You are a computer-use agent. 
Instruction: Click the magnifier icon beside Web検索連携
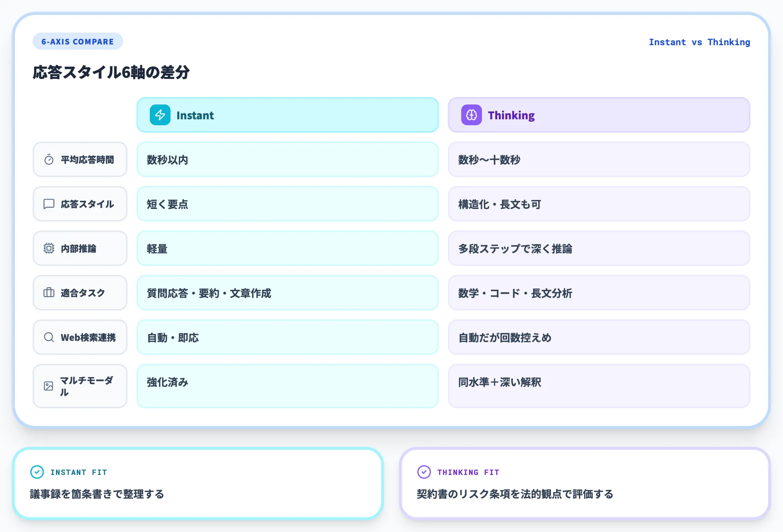[49, 337]
